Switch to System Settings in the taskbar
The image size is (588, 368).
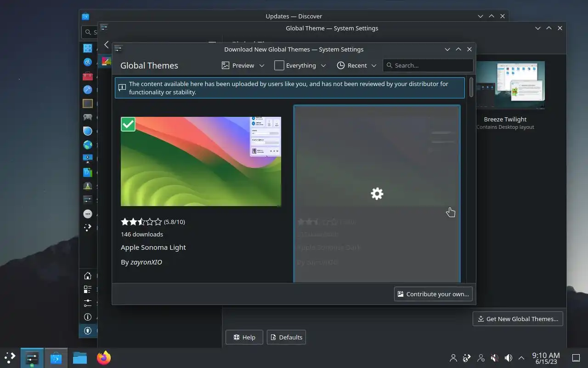point(32,358)
